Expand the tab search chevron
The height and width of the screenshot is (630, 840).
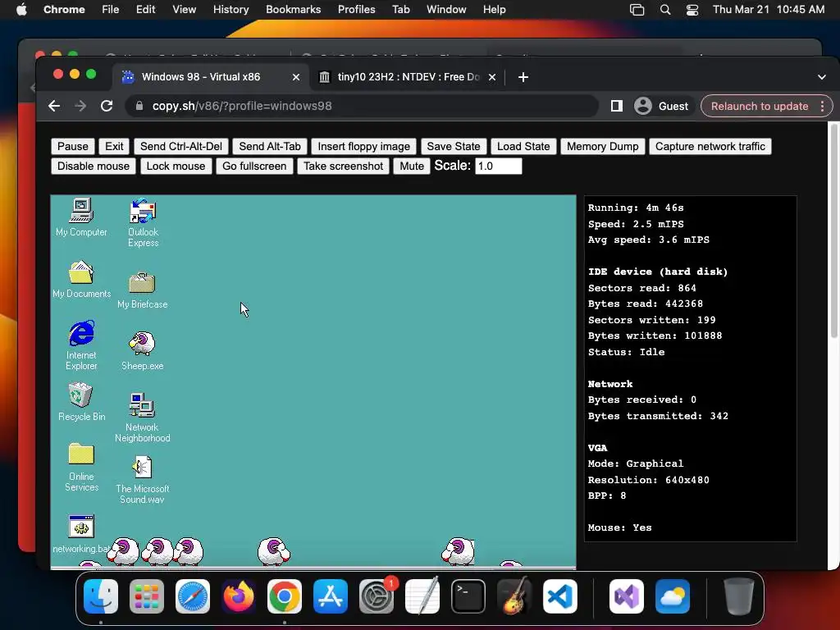coord(821,77)
